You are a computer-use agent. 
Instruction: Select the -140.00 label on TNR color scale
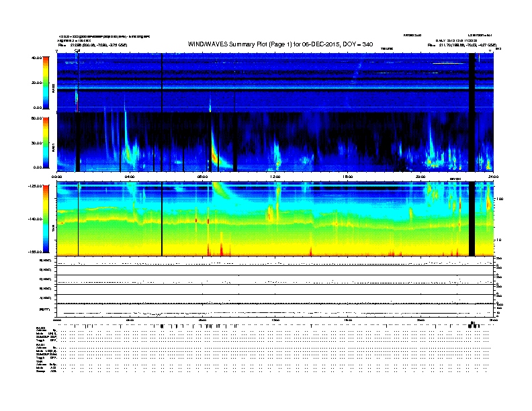36,219
